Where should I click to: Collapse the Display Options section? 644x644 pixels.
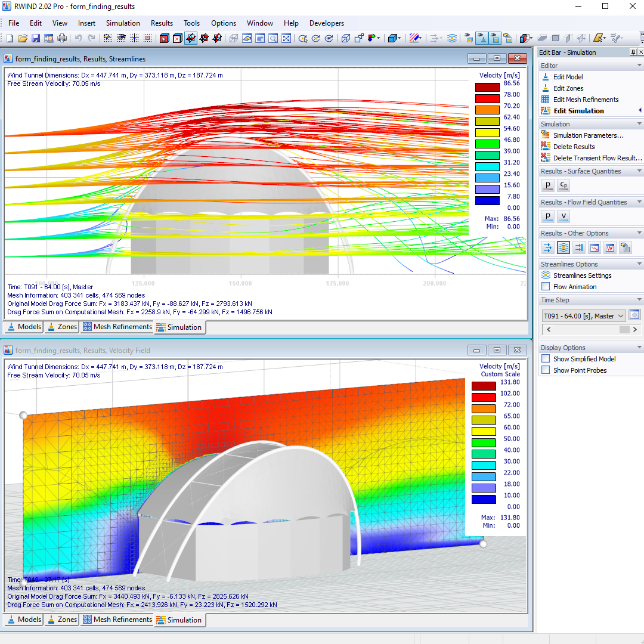[x=639, y=347]
